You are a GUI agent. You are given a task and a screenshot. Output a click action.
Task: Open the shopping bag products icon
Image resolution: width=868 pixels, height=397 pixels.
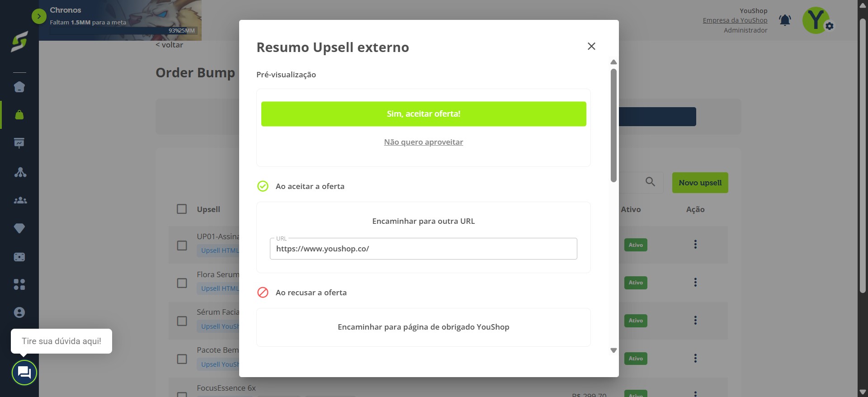(19, 115)
